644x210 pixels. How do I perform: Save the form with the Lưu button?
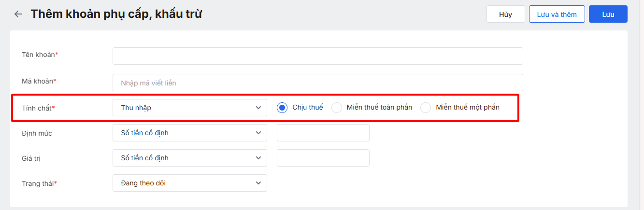pyautogui.click(x=608, y=14)
